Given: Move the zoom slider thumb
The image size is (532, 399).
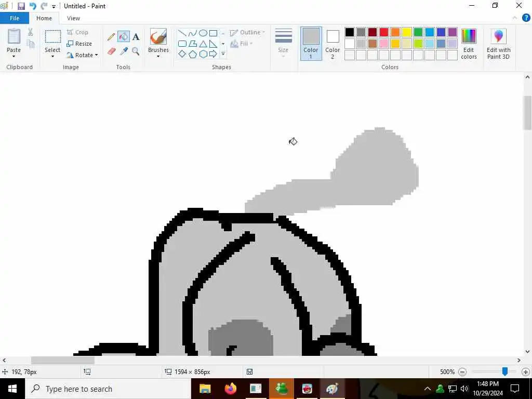Looking at the screenshot, I should click(x=505, y=372).
